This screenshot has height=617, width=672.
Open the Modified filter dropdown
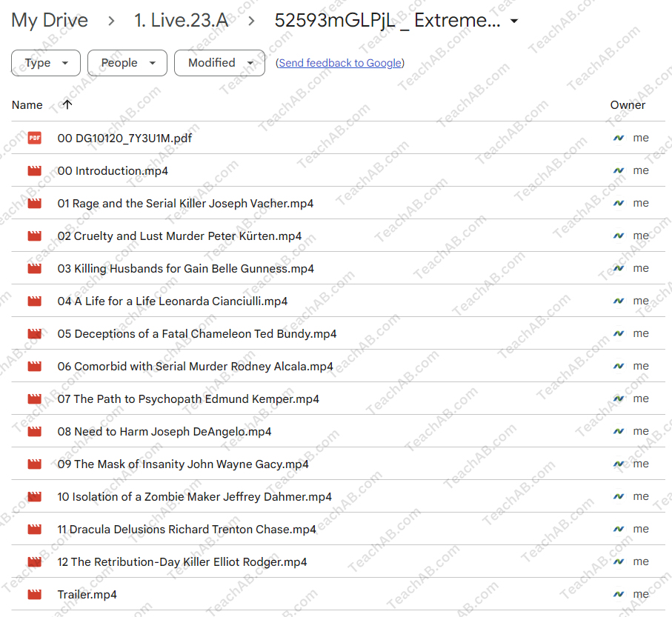(x=219, y=63)
